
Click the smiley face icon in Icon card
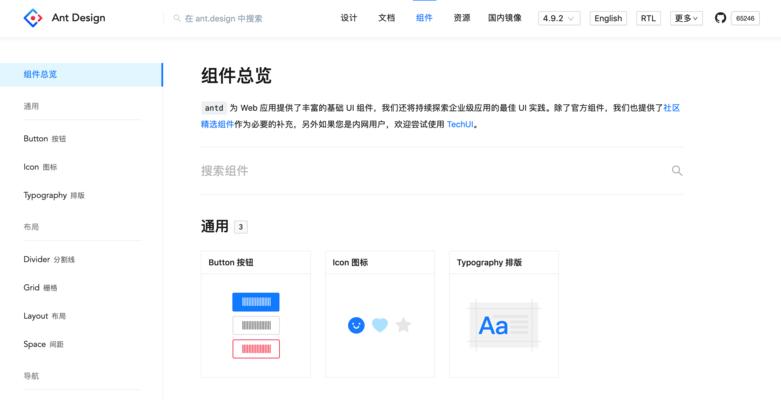coord(356,325)
